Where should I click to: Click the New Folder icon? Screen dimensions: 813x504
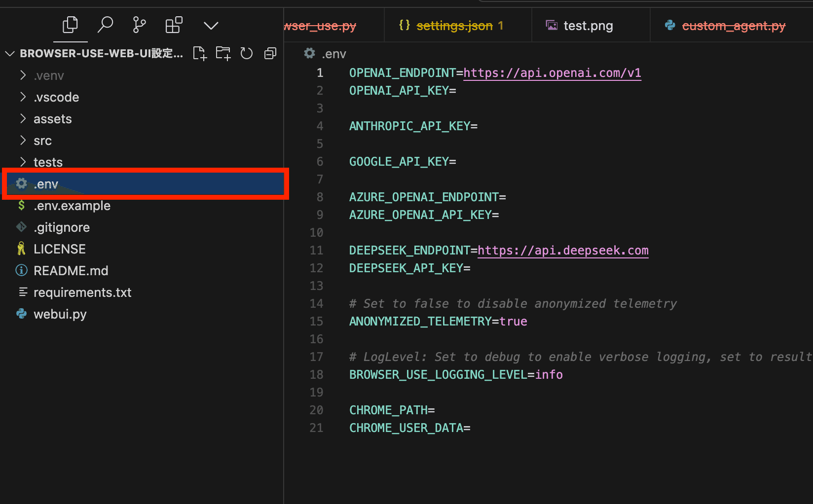click(x=223, y=53)
